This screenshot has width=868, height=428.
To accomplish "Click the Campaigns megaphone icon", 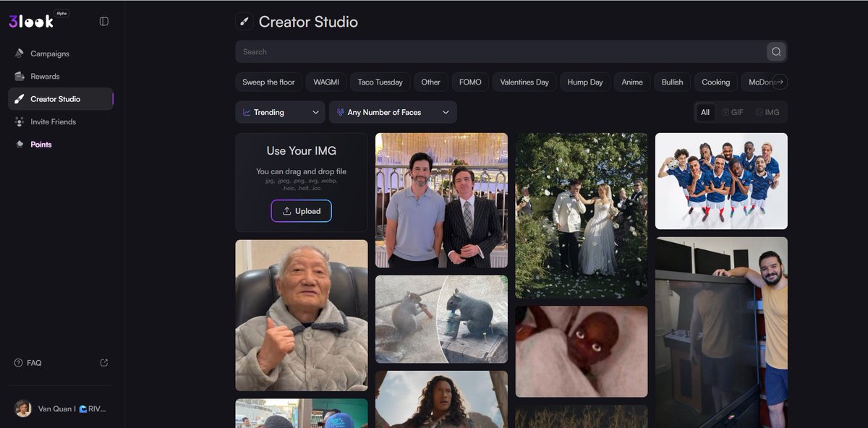I will 20,54.
